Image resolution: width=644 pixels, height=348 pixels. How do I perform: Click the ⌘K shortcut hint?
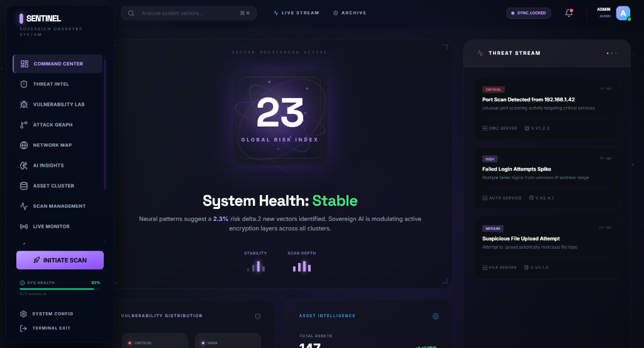245,13
